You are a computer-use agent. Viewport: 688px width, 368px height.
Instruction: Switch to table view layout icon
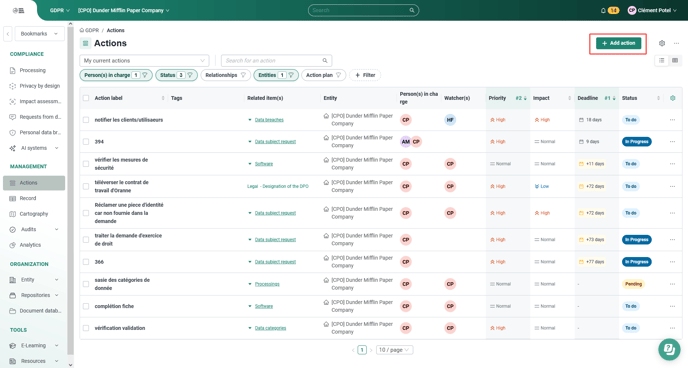(675, 61)
